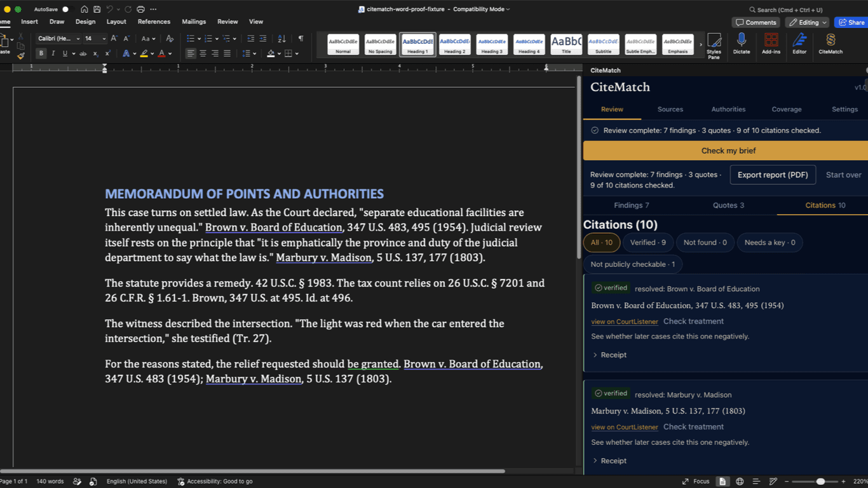Open view on CourtListener for Brown citation
868x488 pixels.
[x=625, y=322]
